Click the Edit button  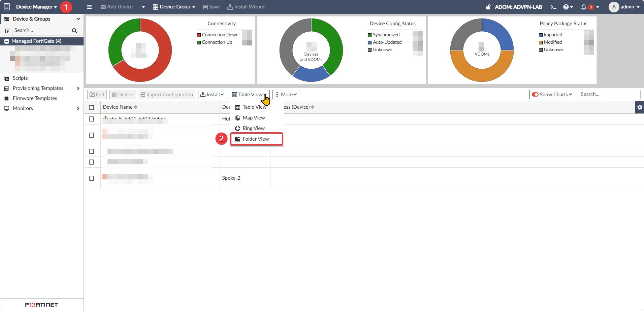point(97,95)
